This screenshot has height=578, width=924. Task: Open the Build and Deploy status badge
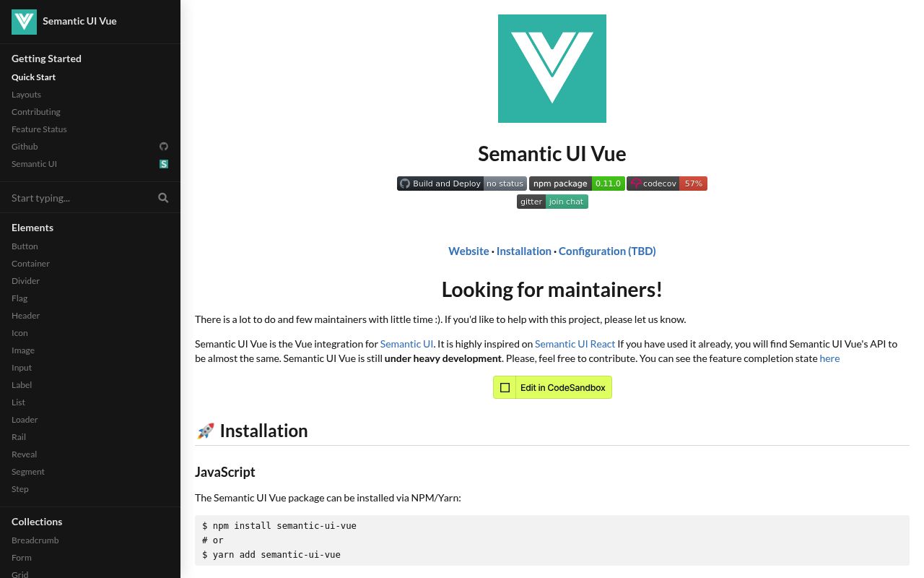tap(462, 184)
